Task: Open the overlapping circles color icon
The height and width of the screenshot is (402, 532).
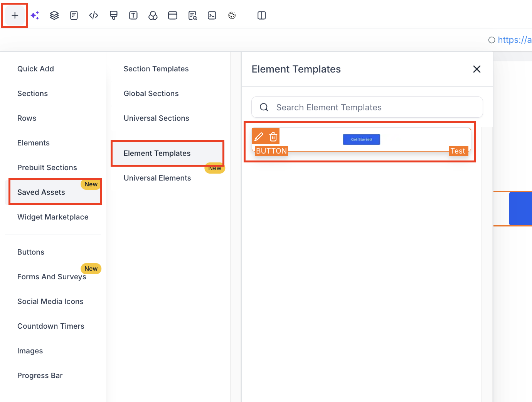Action: (x=153, y=15)
